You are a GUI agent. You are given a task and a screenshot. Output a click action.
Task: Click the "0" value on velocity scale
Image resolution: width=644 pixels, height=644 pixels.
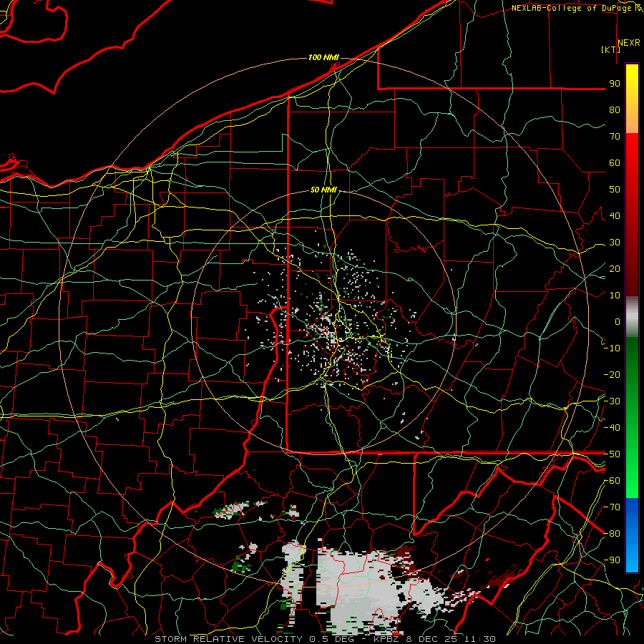[x=618, y=321]
